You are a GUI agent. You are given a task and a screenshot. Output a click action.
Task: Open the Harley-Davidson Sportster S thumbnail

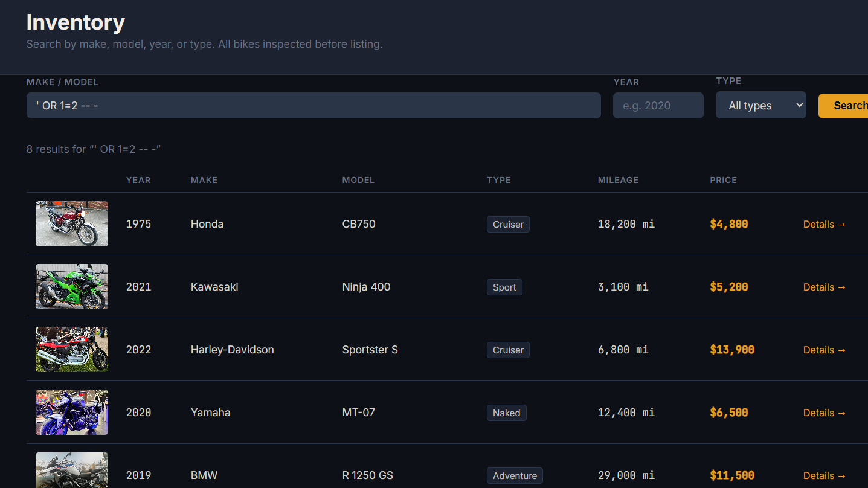pos(72,349)
